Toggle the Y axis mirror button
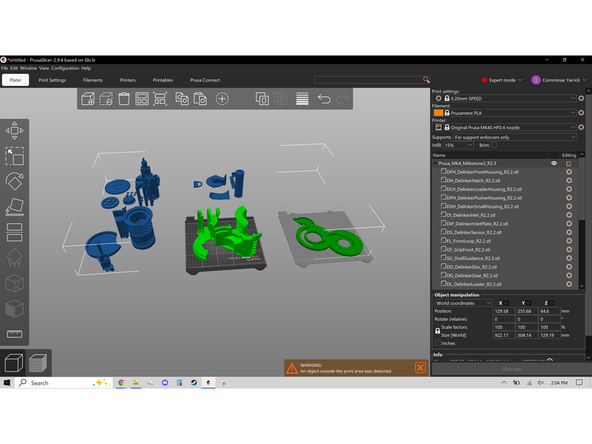 (x=529, y=303)
